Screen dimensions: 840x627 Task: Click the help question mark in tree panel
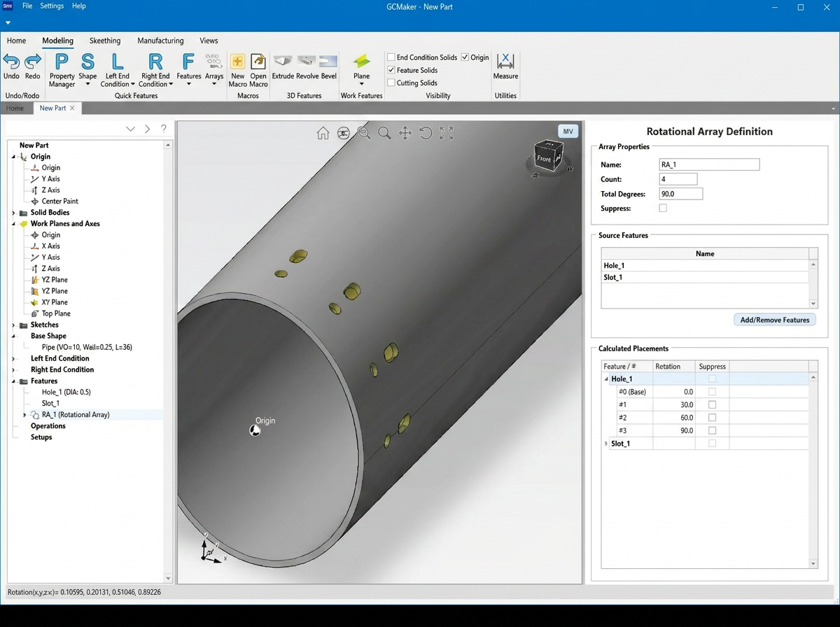coord(164,129)
